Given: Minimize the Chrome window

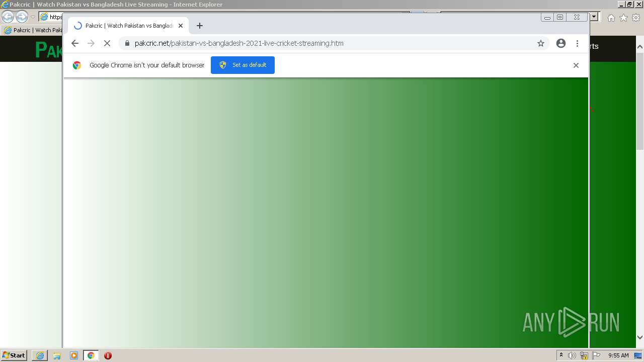Looking at the screenshot, I should tap(547, 18).
